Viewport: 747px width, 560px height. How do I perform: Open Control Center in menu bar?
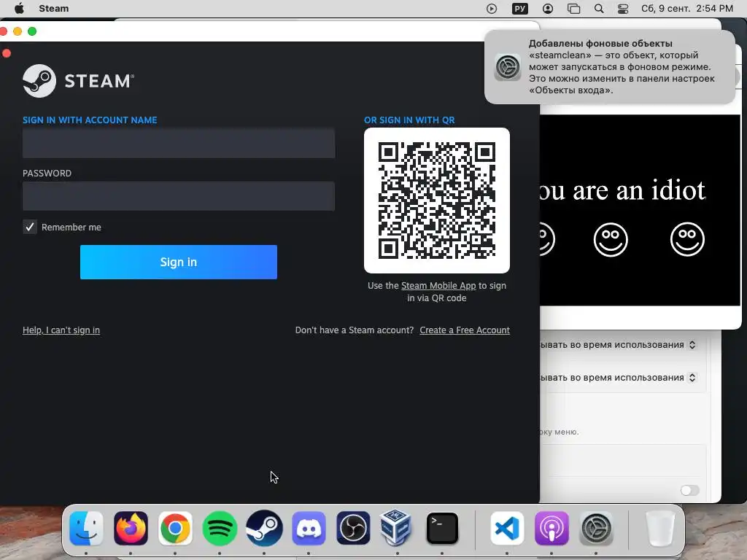pyautogui.click(x=623, y=9)
